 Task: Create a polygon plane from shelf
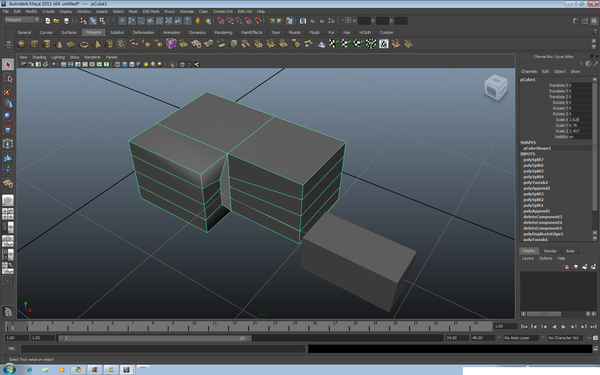[x=71, y=44]
